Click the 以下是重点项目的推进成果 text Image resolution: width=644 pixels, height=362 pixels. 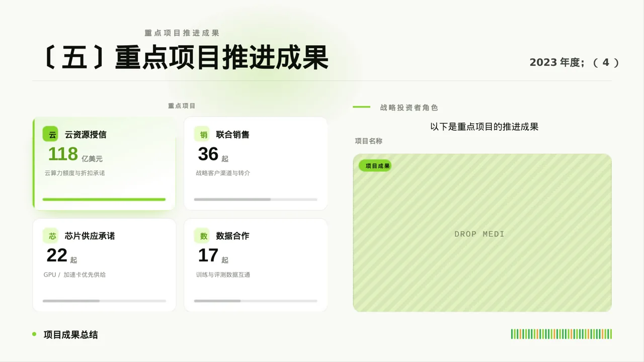(485, 127)
